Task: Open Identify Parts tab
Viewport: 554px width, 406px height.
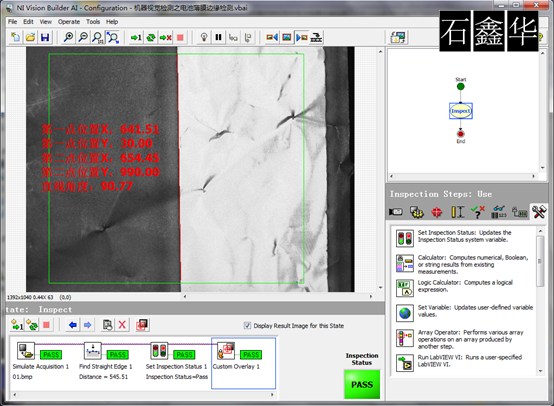Action: coord(499,212)
